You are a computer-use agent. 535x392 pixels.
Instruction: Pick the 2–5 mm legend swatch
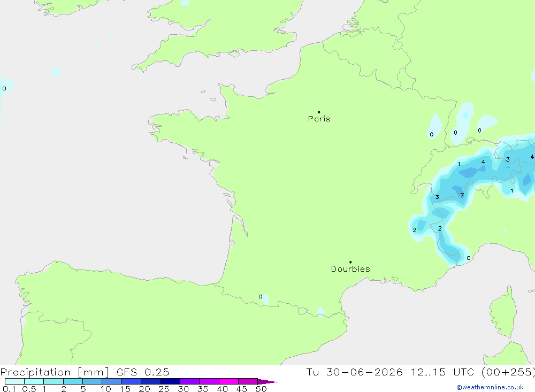(x=73, y=381)
